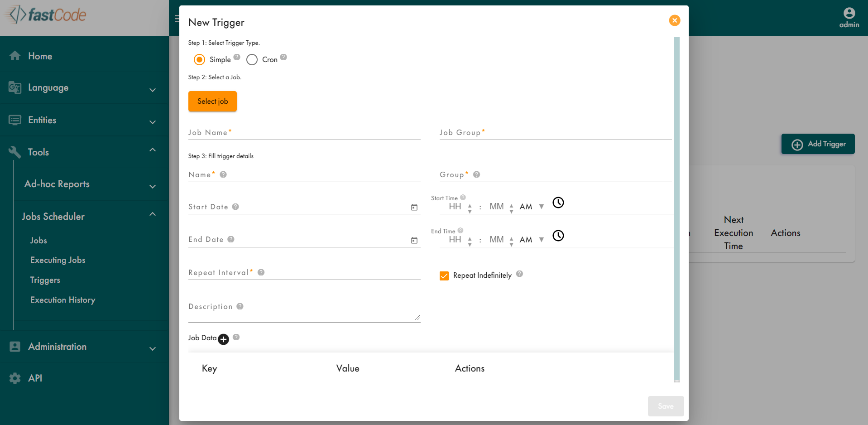
Task: Show help tooltip for Group field
Action: coord(476,174)
